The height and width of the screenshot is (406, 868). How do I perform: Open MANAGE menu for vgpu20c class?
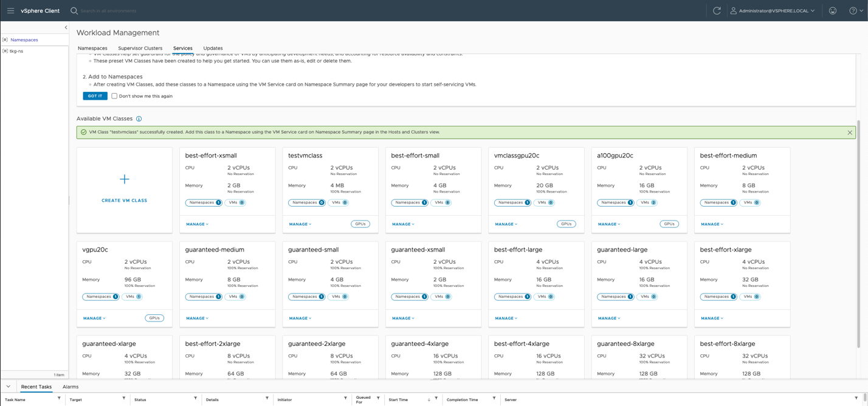coord(94,318)
